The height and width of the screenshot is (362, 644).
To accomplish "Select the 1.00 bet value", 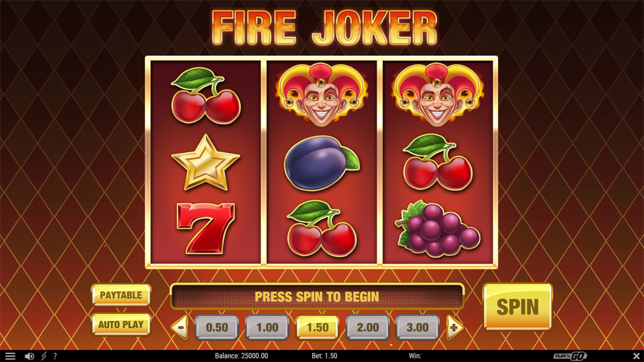I will pos(267,328).
